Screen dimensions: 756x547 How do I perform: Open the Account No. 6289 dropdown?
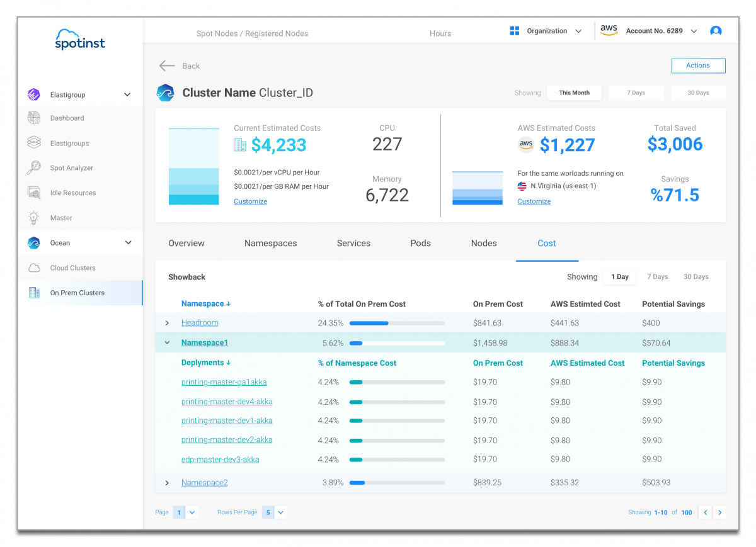click(694, 31)
